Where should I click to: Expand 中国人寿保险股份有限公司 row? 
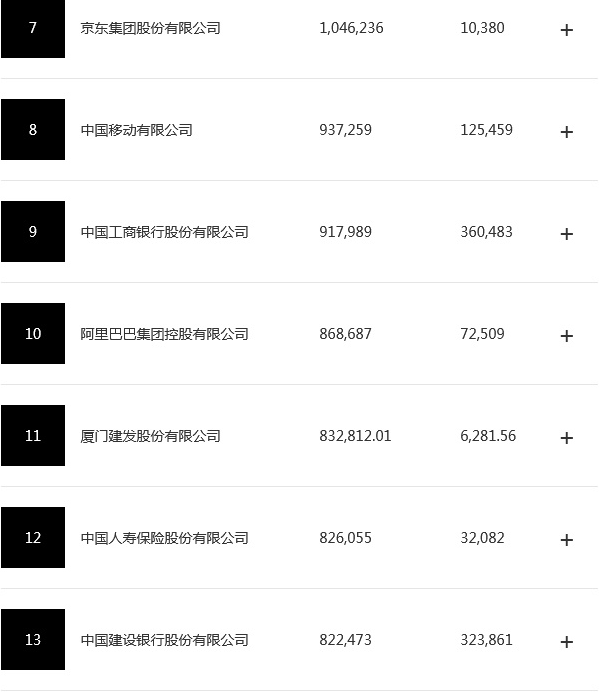[x=566, y=540]
